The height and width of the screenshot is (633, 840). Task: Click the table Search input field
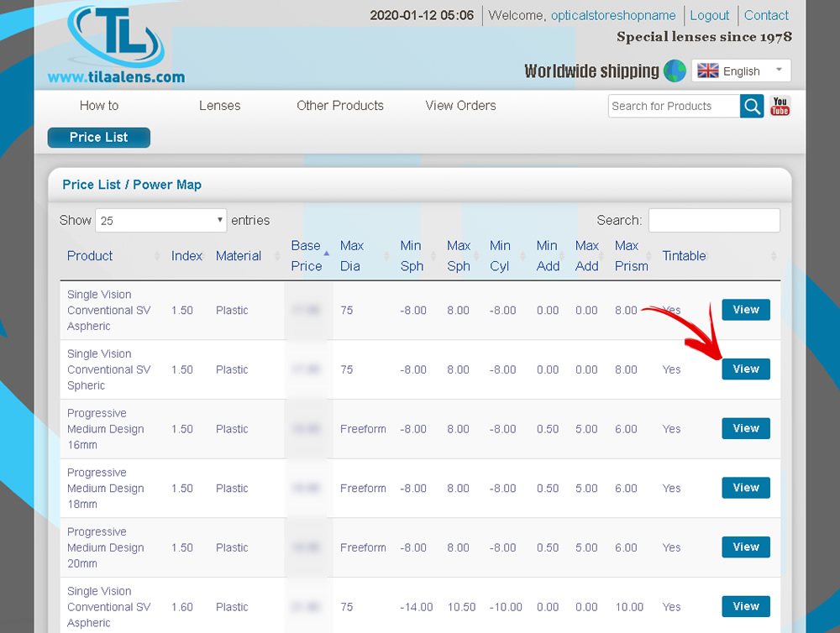pos(714,221)
